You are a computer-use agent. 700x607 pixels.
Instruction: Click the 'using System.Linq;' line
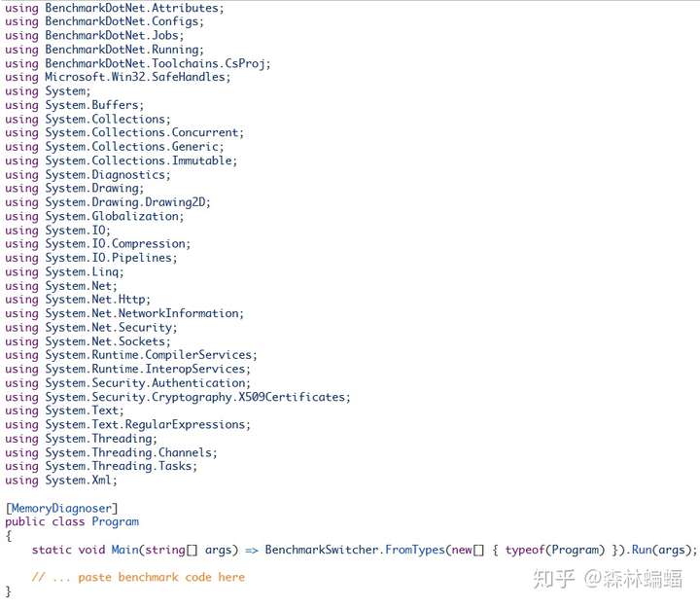coord(64,272)
